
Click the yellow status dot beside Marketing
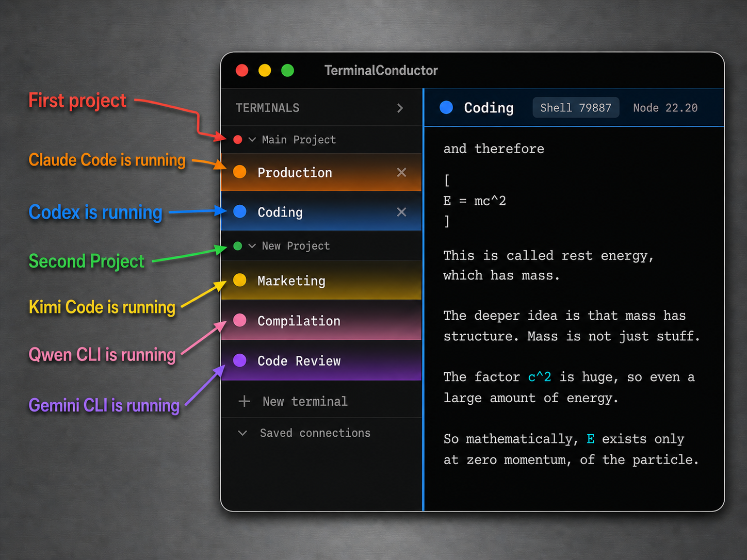(240, 280)
